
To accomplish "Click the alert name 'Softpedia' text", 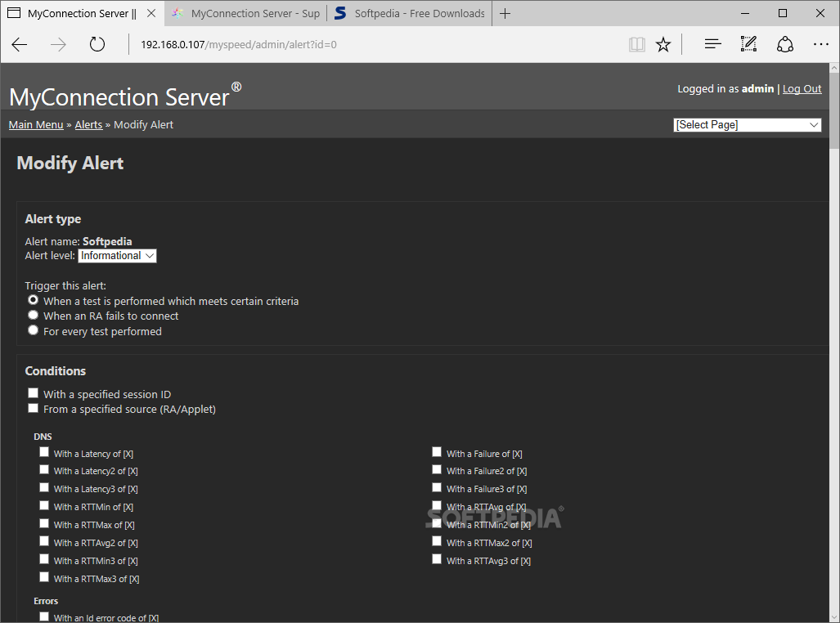I will [107, 241].
